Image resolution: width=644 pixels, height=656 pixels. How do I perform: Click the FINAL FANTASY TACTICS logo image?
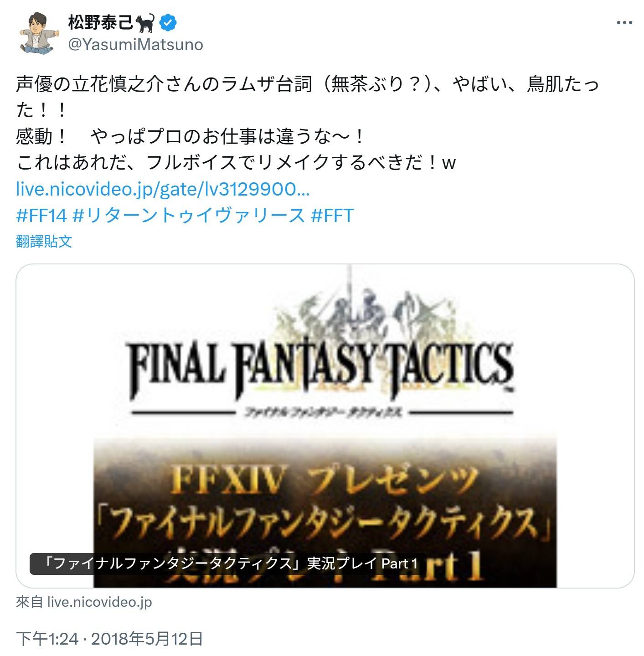click(322, 351)
